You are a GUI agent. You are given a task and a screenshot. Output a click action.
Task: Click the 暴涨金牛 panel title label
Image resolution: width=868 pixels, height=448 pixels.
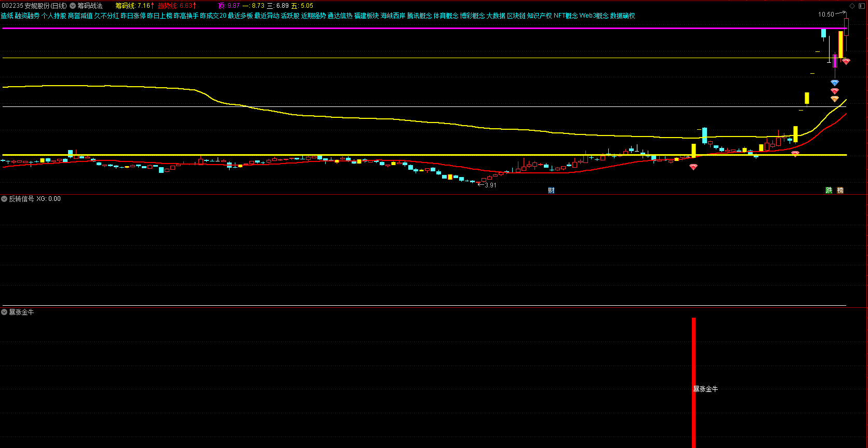click(21, 312)
